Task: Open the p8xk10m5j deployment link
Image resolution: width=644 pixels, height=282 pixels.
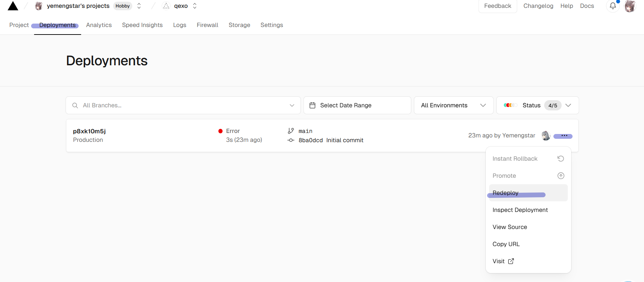Action: click(x=89, y=131)
